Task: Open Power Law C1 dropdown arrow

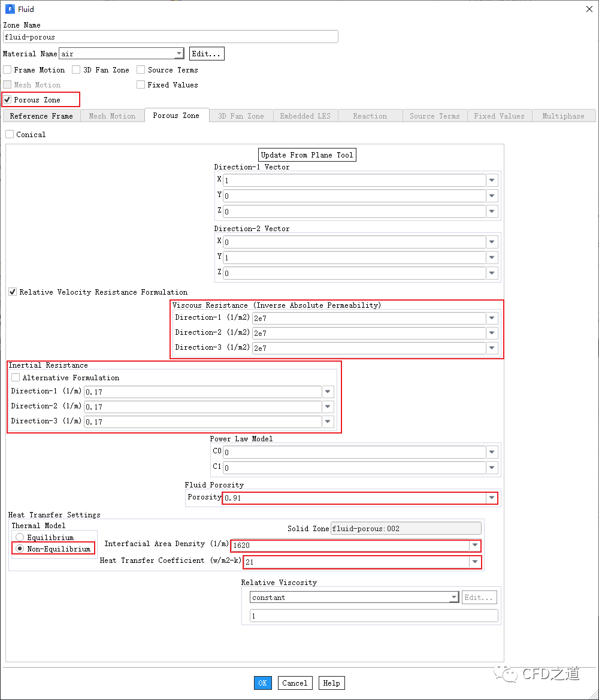Action: (x=492, y=468)
